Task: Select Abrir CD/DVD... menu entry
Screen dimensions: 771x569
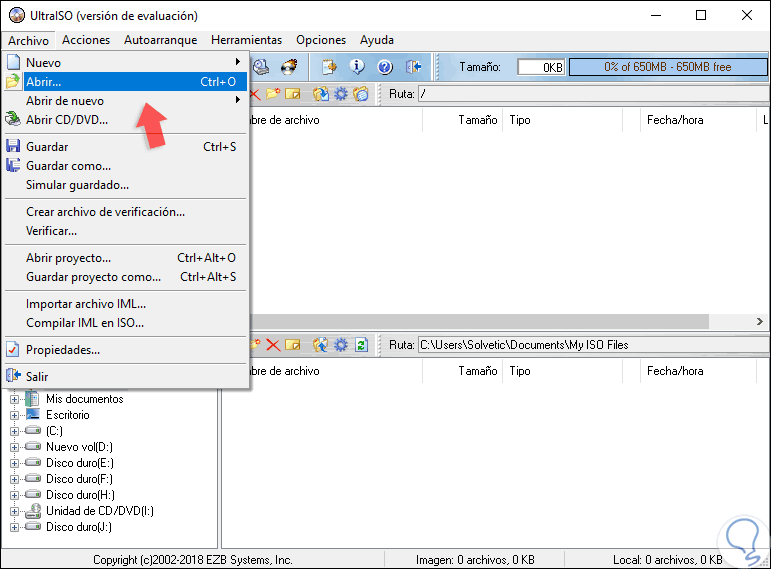Action: click(125, 120)
